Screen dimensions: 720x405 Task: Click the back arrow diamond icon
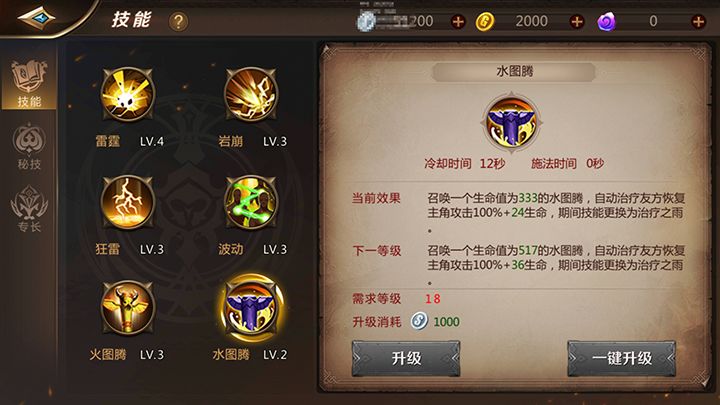[x=36, y=18]
